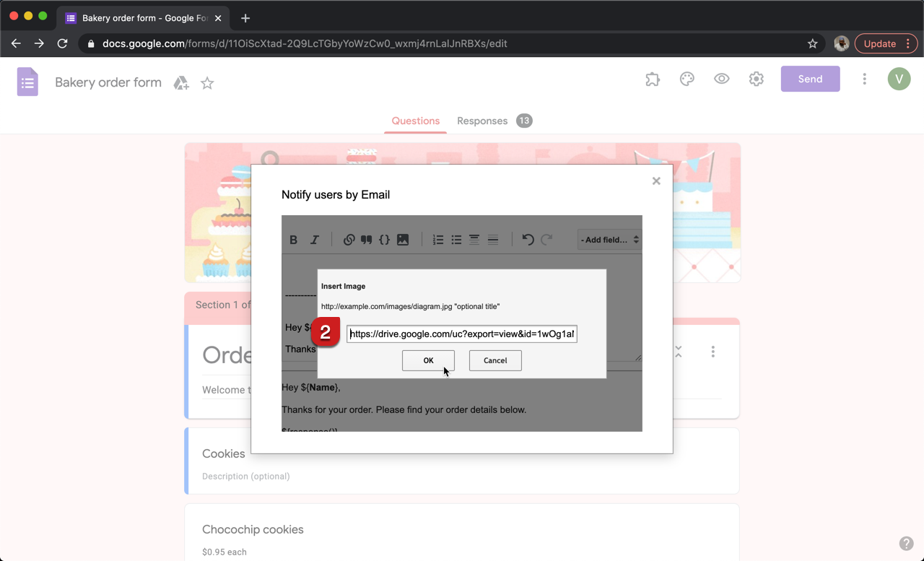924x561 pixels.
Task: Apply bulleted list formatting
Action: tap(456, 239)
